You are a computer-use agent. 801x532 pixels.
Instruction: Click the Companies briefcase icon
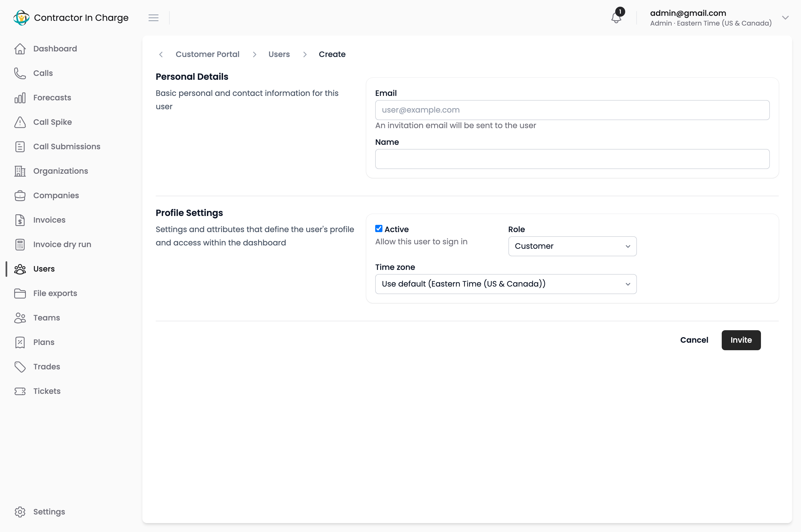pos(20,195)
